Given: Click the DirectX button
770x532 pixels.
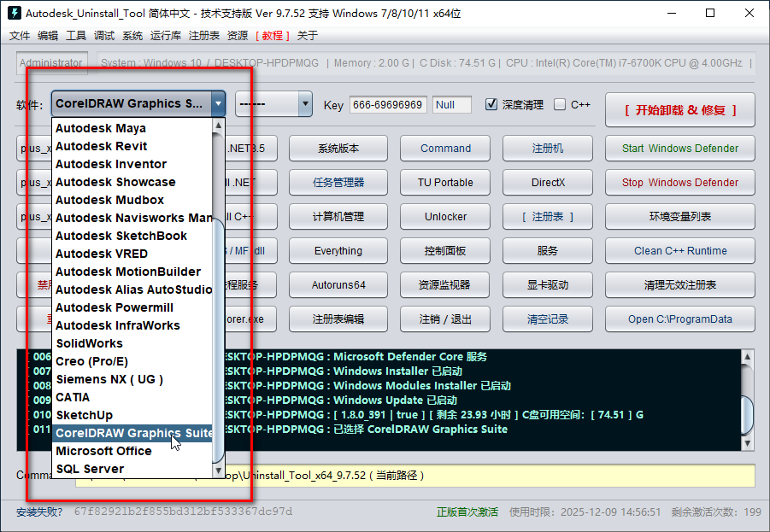Looking at the screenshot, I should coord(548,183).
